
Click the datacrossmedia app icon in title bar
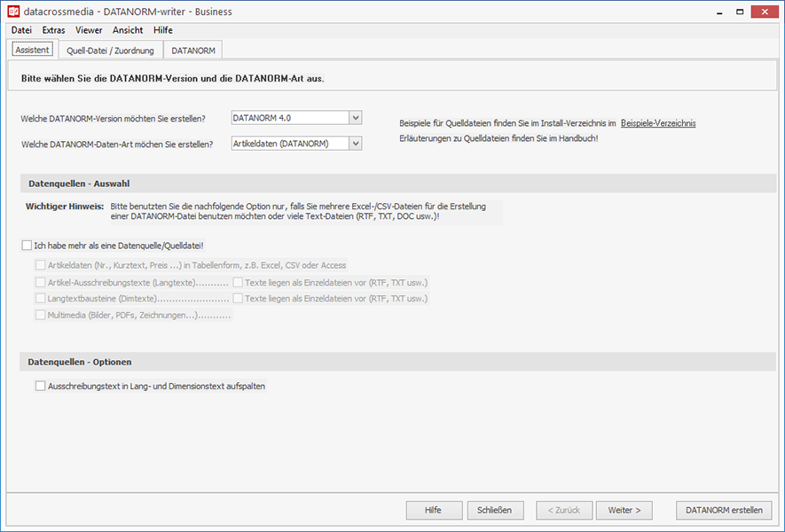click(x=13, y=12)
